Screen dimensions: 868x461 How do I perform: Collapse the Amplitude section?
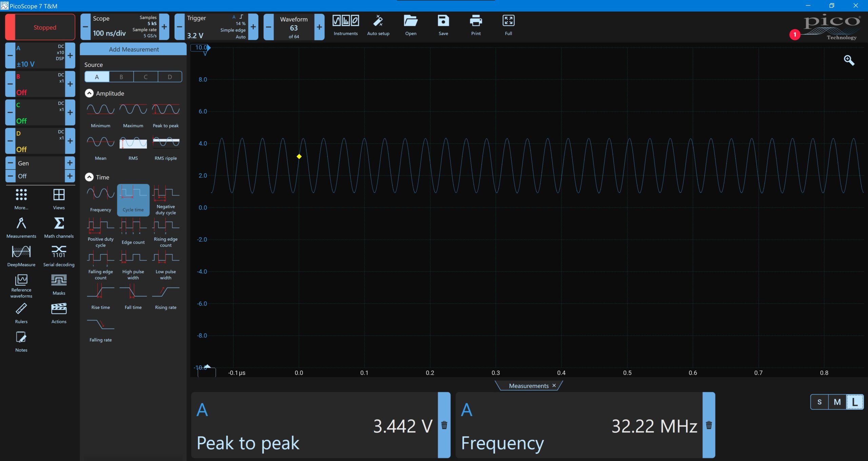(89, 93)
